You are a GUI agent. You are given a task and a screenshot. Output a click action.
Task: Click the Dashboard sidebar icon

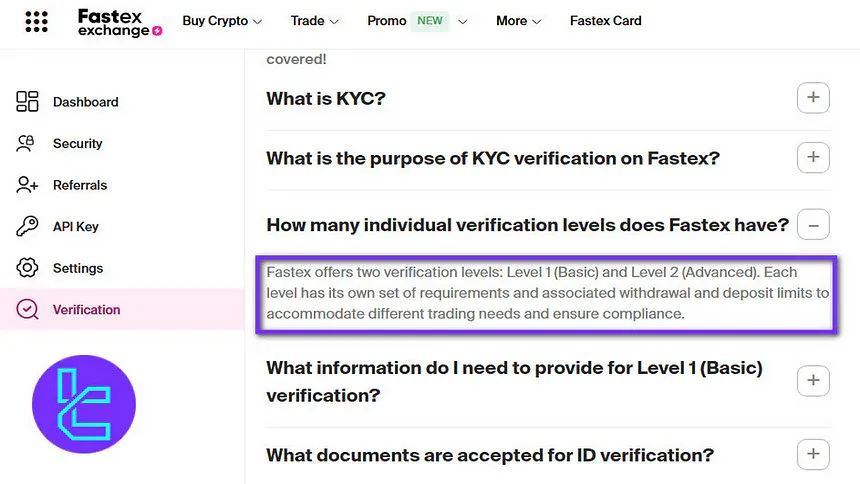click(x=28, y=102)
